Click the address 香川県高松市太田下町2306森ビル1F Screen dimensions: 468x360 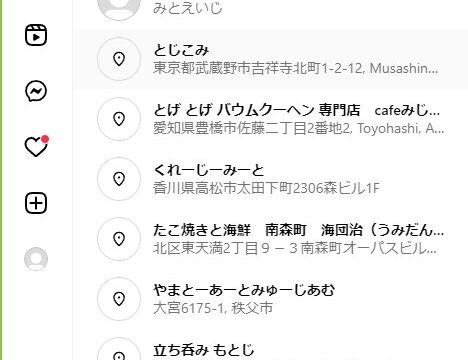point(266,188)
